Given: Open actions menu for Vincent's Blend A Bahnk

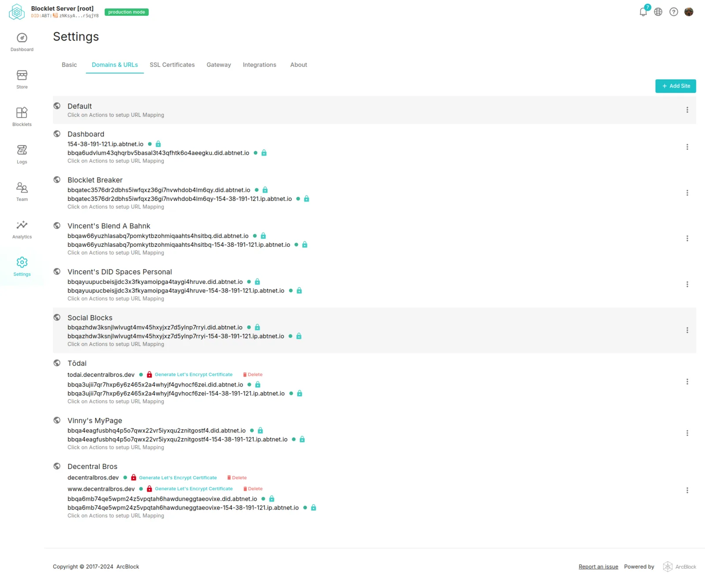Looking at the screenshot, I should pos(687,238).
